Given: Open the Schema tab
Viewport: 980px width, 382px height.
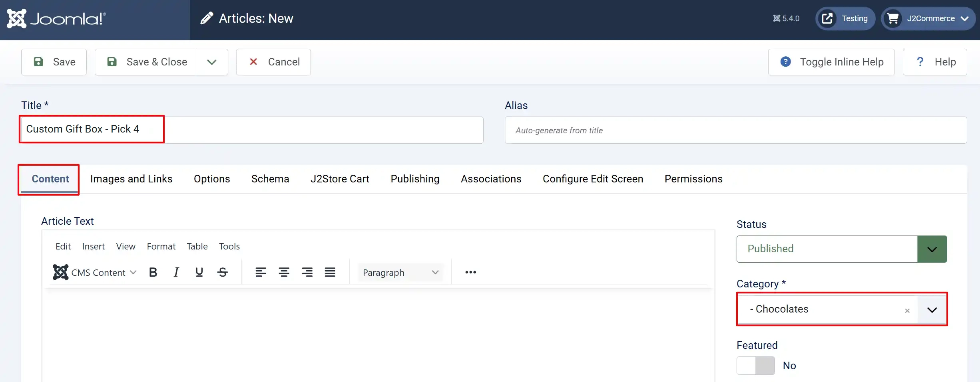Looking at the screenshot, I should 270,179.
